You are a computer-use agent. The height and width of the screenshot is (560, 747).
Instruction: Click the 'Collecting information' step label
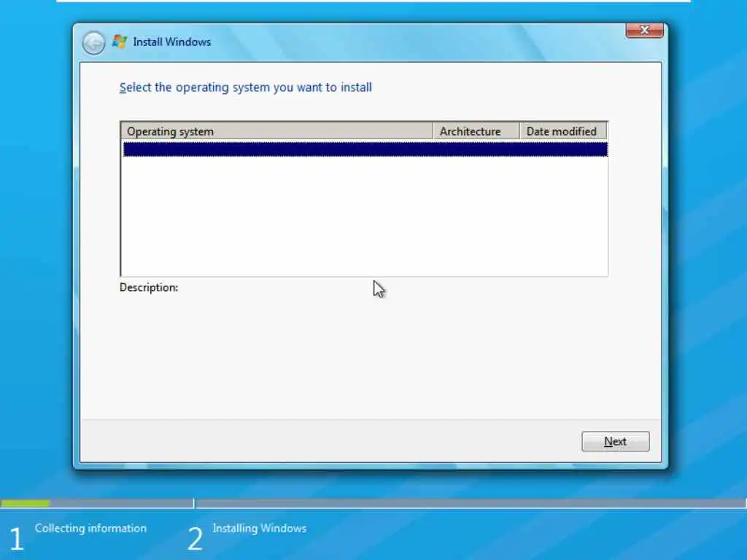[90, 528]
